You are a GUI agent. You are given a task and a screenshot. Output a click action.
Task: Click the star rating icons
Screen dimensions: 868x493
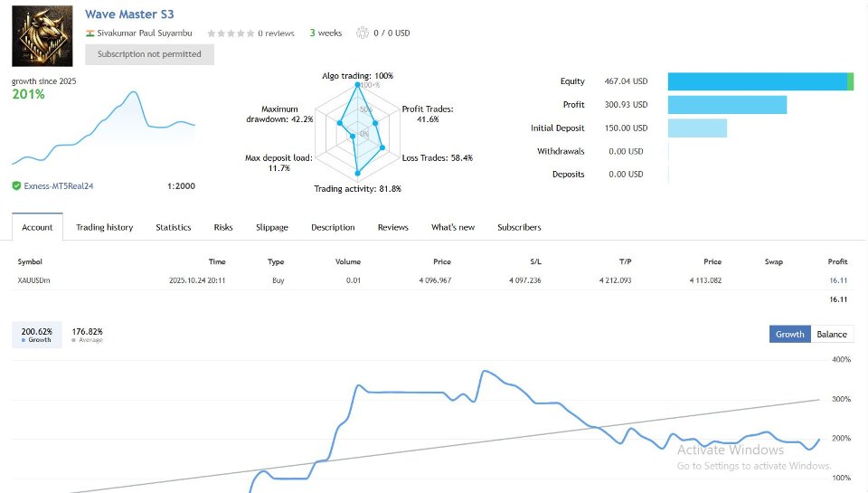coord(231,33)
